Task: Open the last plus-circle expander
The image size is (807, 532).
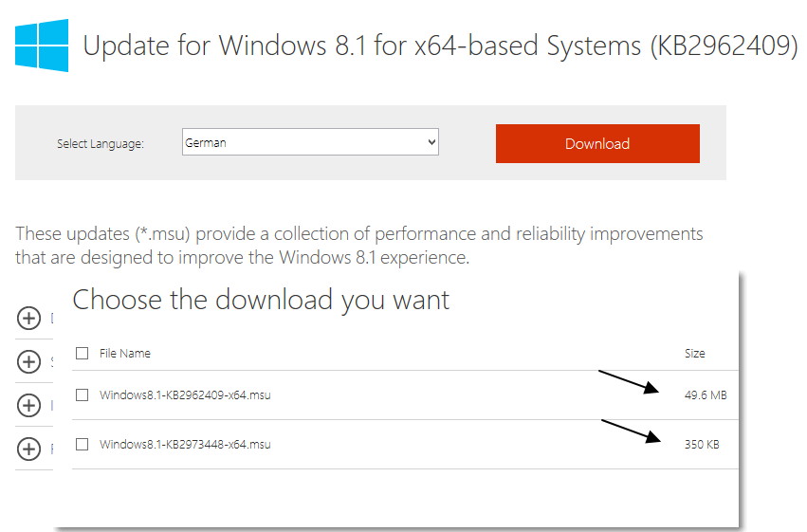Action: pyautogui.click(x=29, y=449)
